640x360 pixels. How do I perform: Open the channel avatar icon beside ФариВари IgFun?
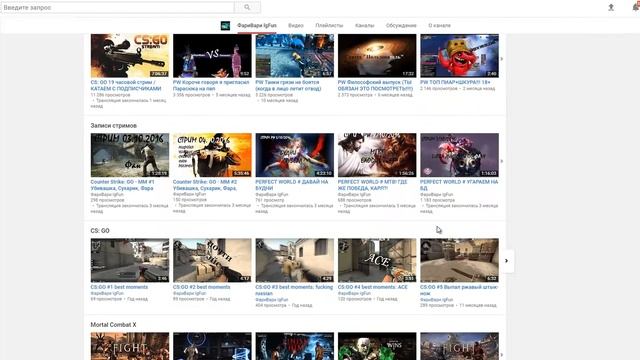click(225, 26)
